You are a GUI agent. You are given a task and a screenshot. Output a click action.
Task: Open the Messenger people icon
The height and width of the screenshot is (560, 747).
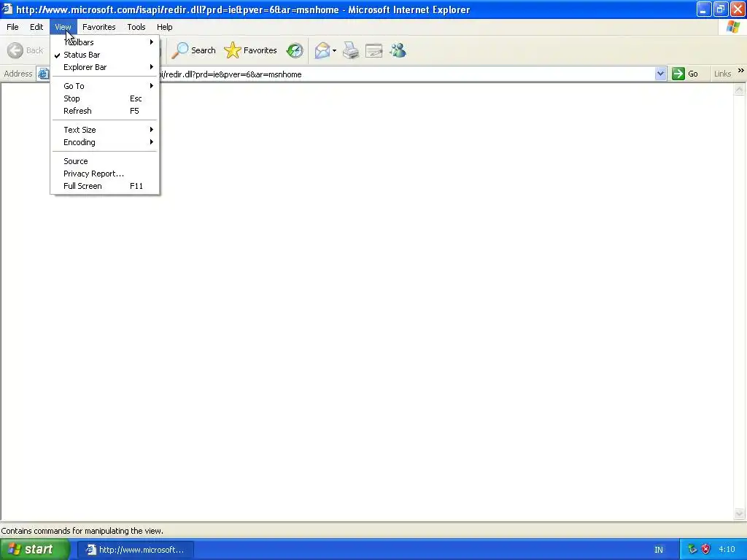tap(398, 50)
